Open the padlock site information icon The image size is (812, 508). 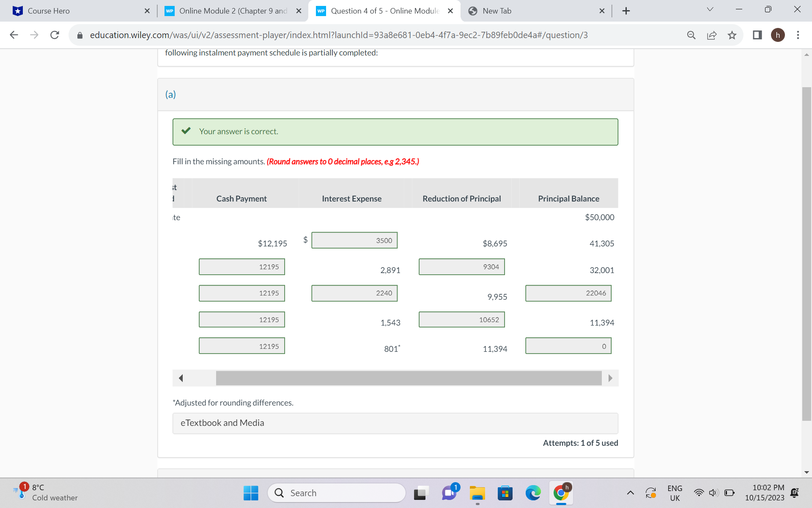(x=80, y=35)
